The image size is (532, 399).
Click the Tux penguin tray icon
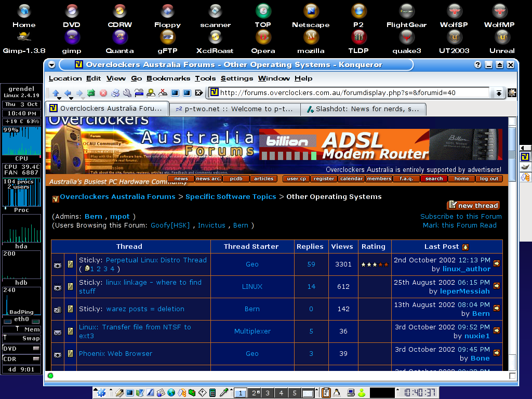pos(337,393)
